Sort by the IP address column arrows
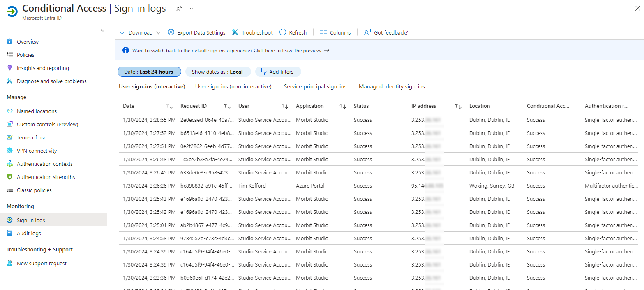 (x=458, y=106)
